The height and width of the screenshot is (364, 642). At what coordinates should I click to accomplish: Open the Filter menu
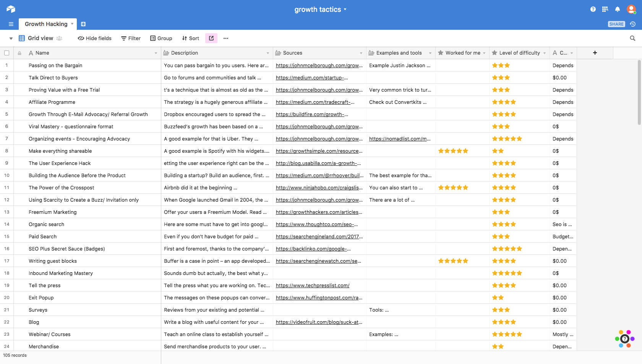[131, 38]
